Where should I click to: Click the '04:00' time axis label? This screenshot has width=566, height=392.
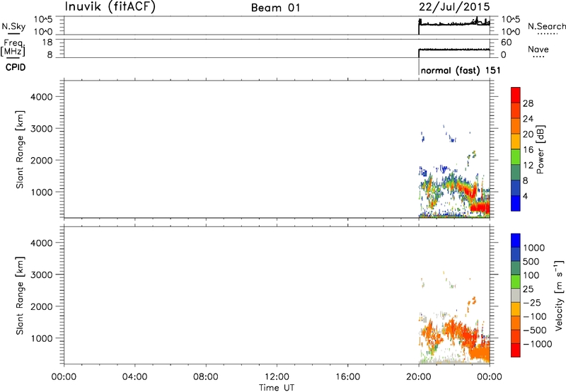tap(135, 377)
